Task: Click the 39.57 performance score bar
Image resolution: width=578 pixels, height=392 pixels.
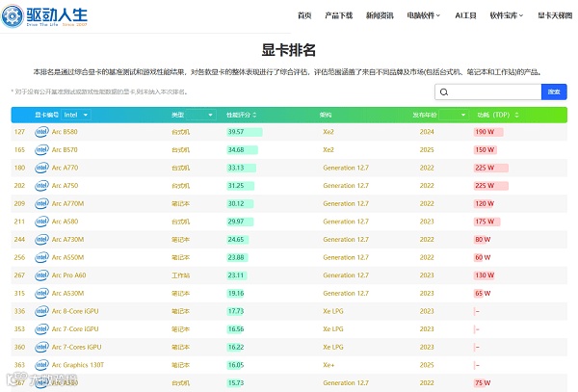Action: click(245, 132)
